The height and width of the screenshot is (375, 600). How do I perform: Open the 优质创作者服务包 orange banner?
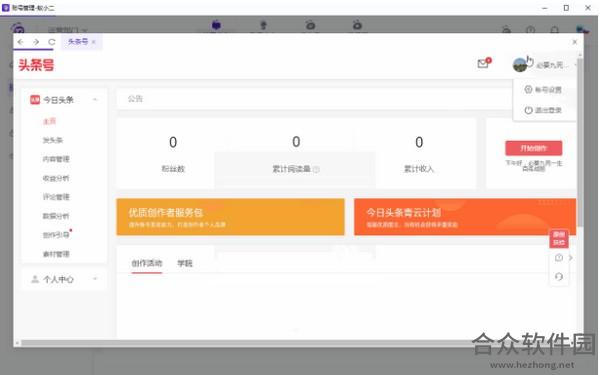230,217
